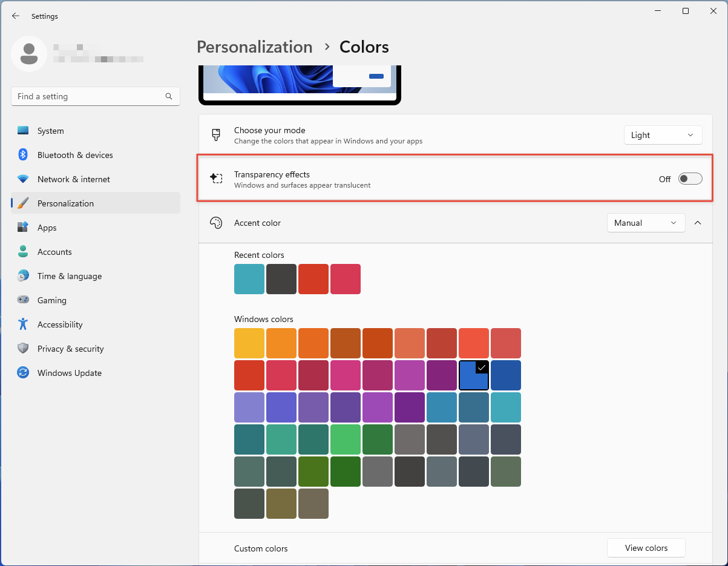Screen dimensions: 728x566
Task: Click the Bluetooth icon in the sidebar
Action: 23,155
